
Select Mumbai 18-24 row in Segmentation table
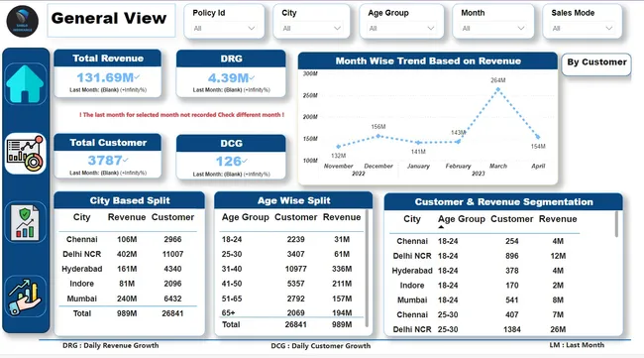point(484,300)
